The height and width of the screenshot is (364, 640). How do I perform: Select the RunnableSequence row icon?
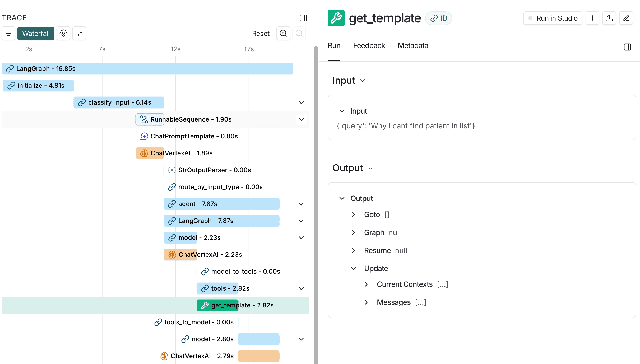pos(144,119)
